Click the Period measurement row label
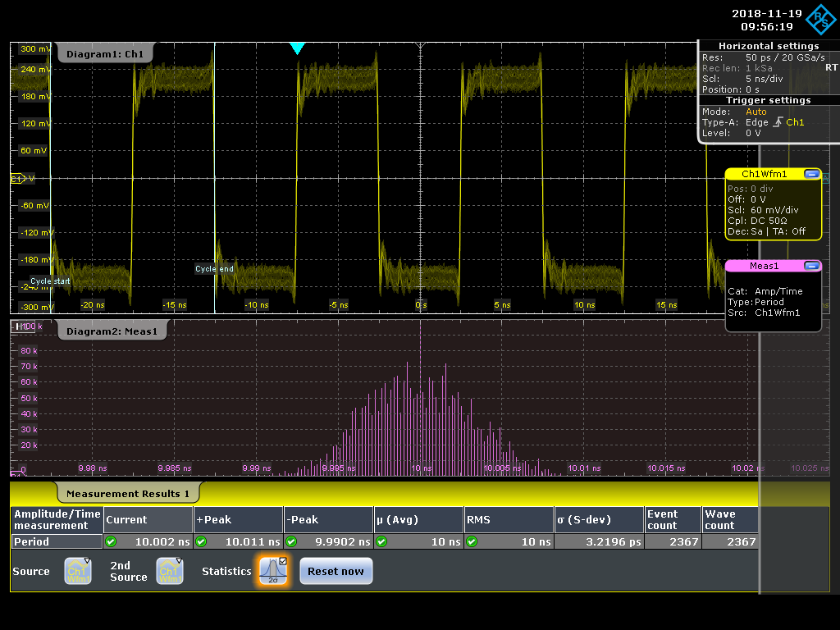 pyautogui.click(x=57, y=541)
